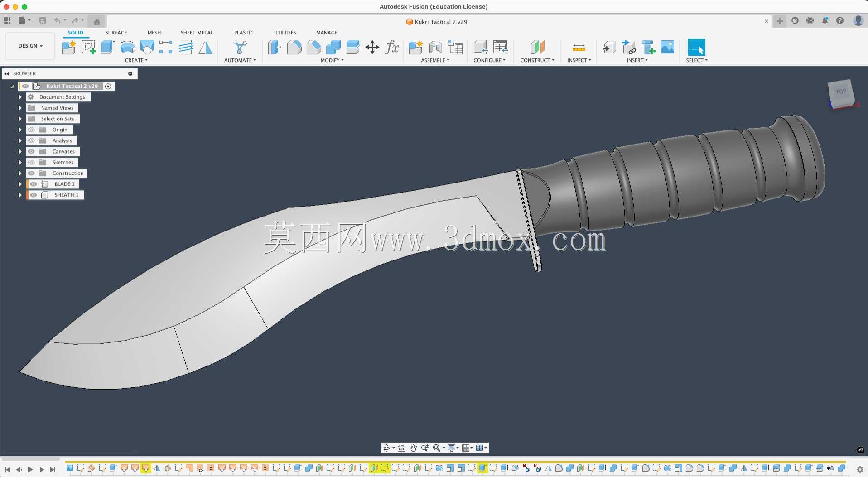Start a new Create Sketch
868x477 pixels.
click(x=88, y=47)
